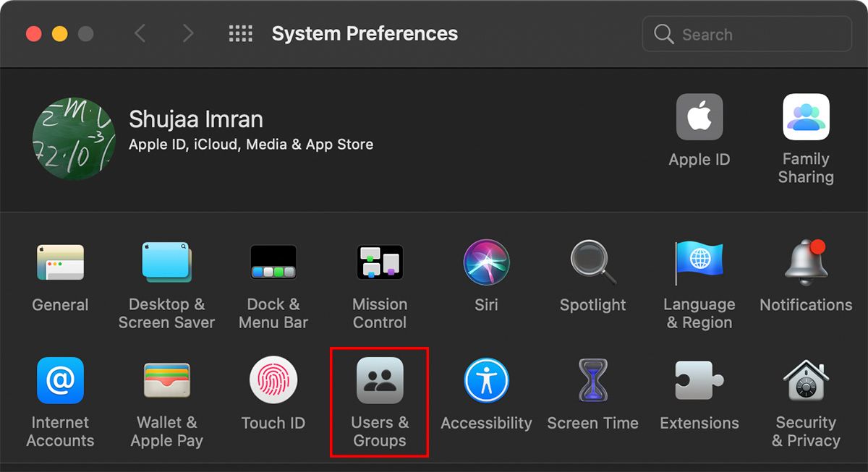The image size is (868, 472).
Task: Open Security & Privacy settings
Action: tap(805, 379)
